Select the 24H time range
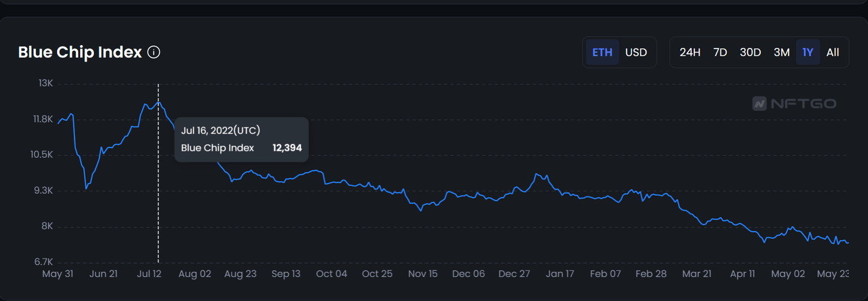 pyautogui.click(x=690, y=53)
